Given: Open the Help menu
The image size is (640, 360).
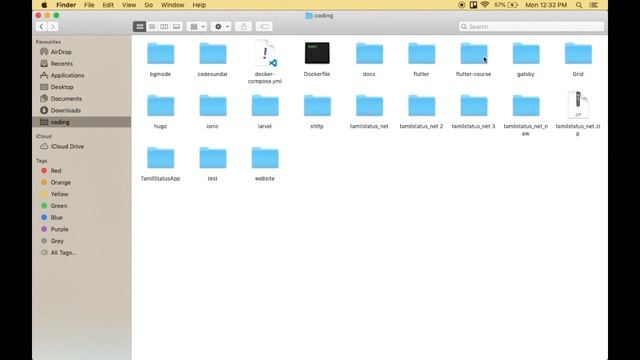Looking at the screenshot, I should [199, 5].
